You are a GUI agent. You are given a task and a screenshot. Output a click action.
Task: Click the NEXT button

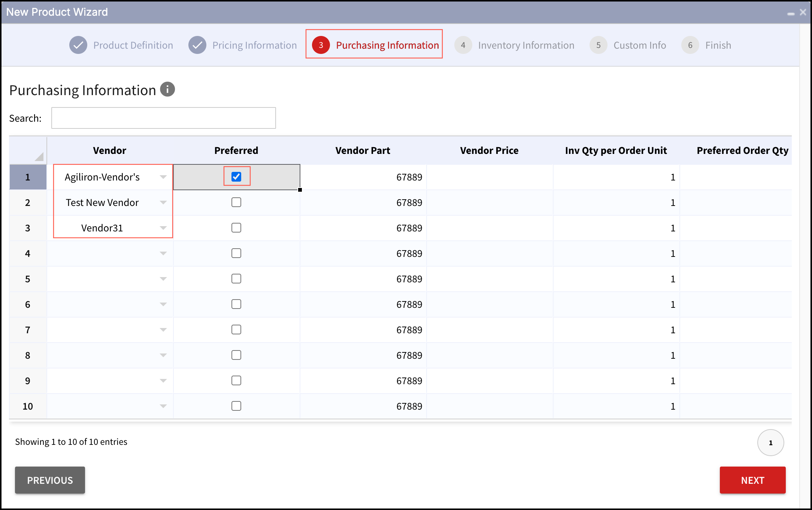(752, 480)
